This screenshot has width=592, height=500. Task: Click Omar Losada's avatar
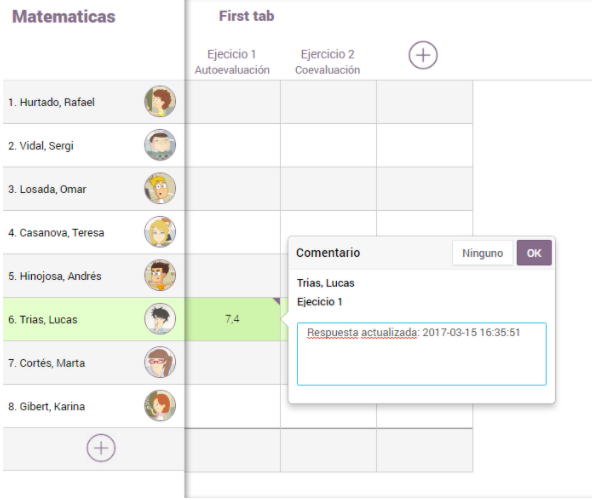[x=160, y=188]
